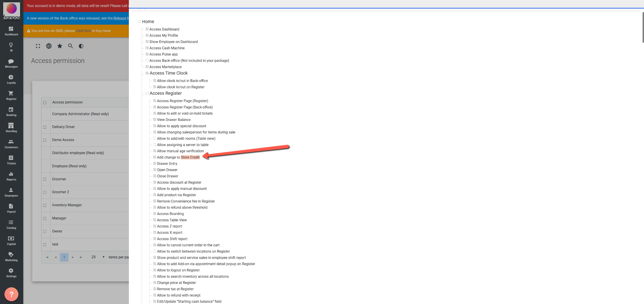644x304 pixels.
Task: Open the language globe icon
Action: tap(49, 46)
